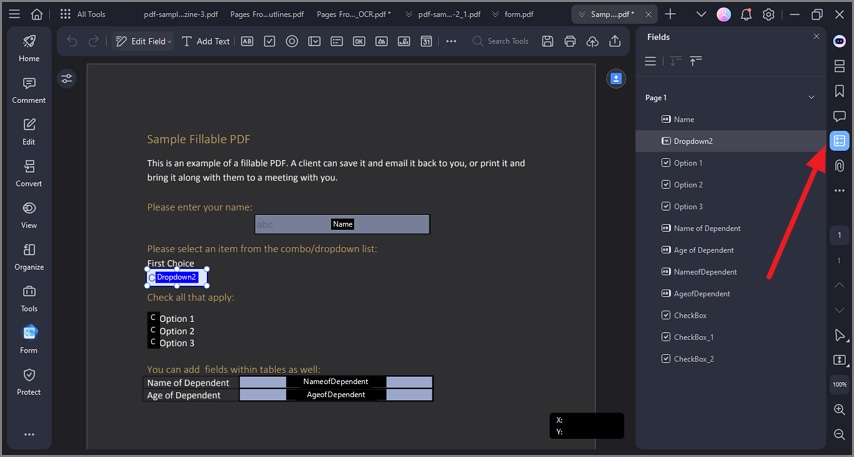
Task: Open the page thumbnails panel icon
Action: (839, 66)
